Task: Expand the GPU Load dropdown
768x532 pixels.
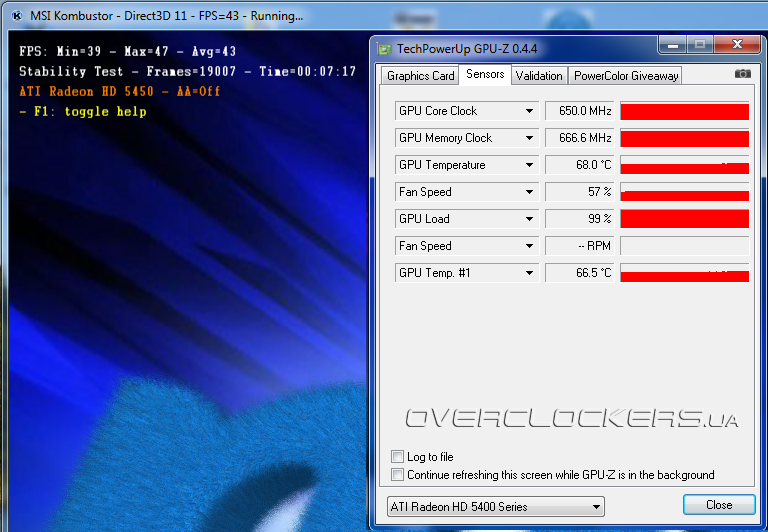Action: [529, 219]
